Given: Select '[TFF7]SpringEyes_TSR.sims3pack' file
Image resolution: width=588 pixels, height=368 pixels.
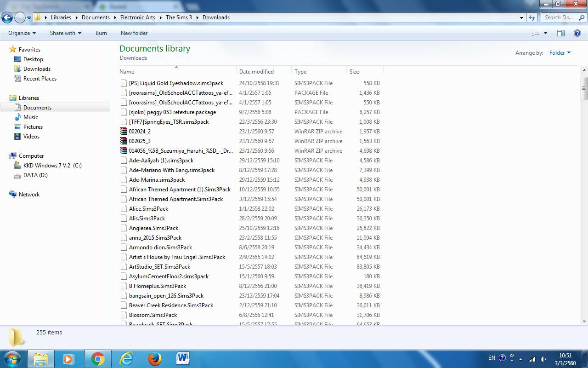Looking at the screenshot, I should (169, 122).
